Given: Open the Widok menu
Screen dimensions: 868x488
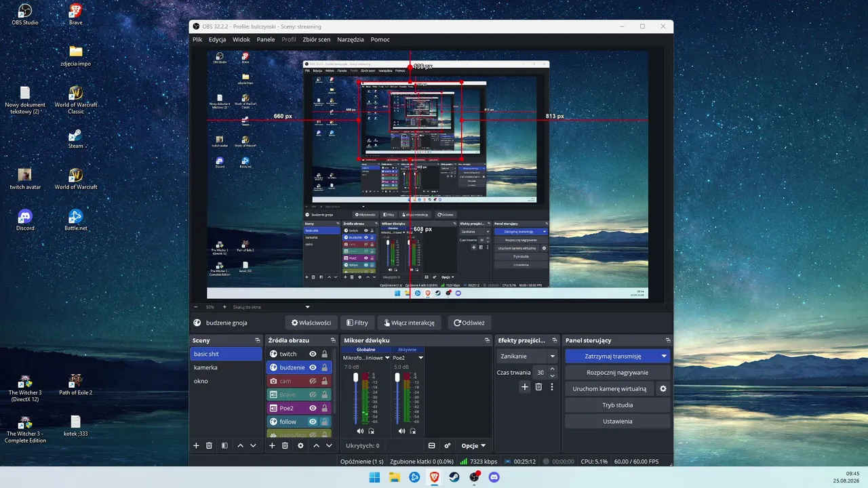Looking at the screenshot, I should [x=241, y=39].
